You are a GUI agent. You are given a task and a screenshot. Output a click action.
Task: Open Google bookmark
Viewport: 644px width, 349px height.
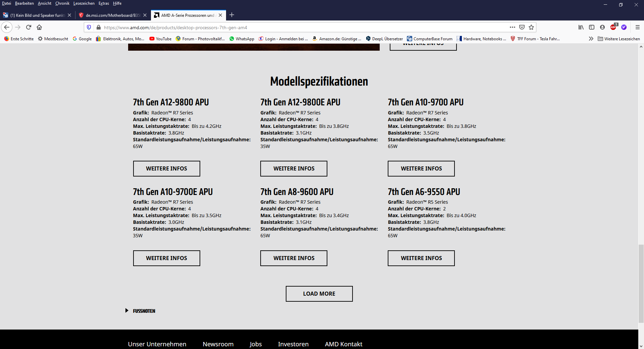(x=82, y=39)
